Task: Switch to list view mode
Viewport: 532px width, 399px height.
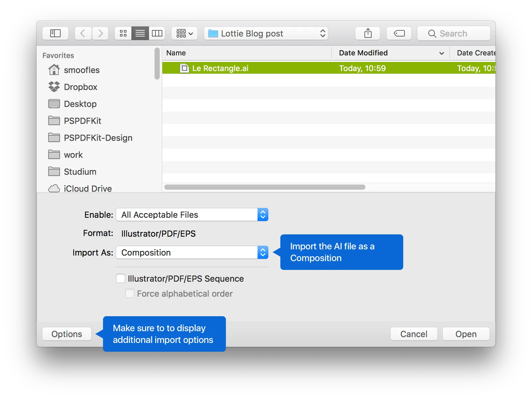Action: [x=140, y=33]
